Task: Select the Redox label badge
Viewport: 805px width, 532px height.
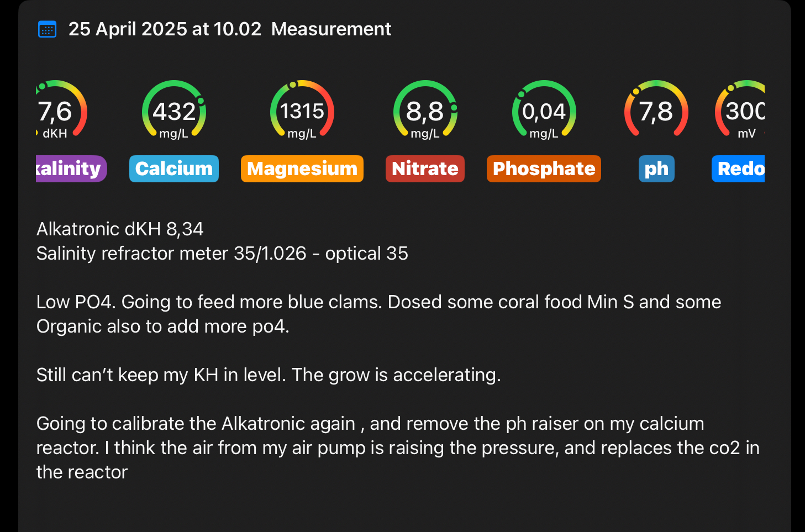Action: click(739, 168)
